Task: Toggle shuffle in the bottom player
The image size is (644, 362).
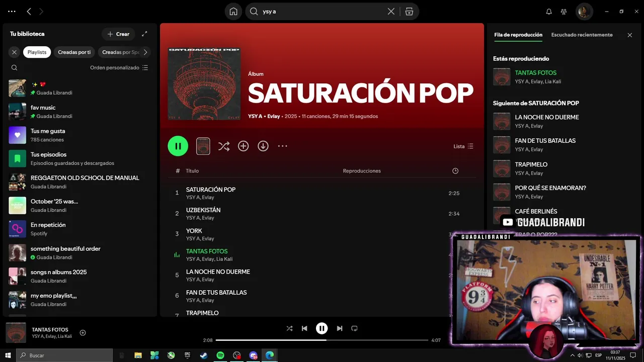Action: (289, 328)
